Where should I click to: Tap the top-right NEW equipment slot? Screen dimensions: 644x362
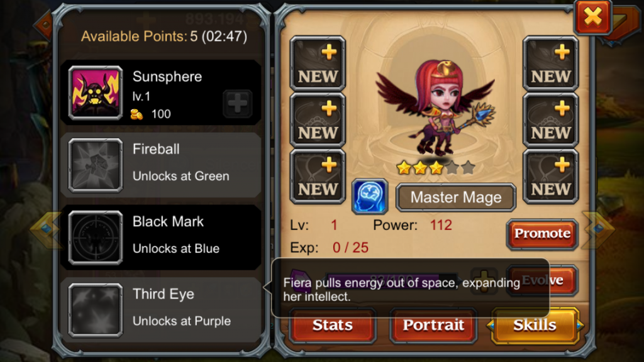click(550, 63)
